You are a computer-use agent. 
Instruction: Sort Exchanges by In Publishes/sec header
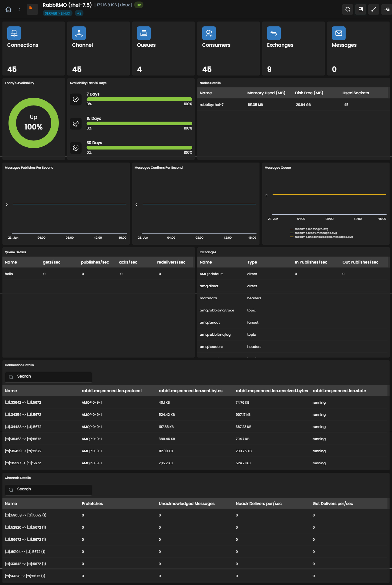tap(311, 262)
